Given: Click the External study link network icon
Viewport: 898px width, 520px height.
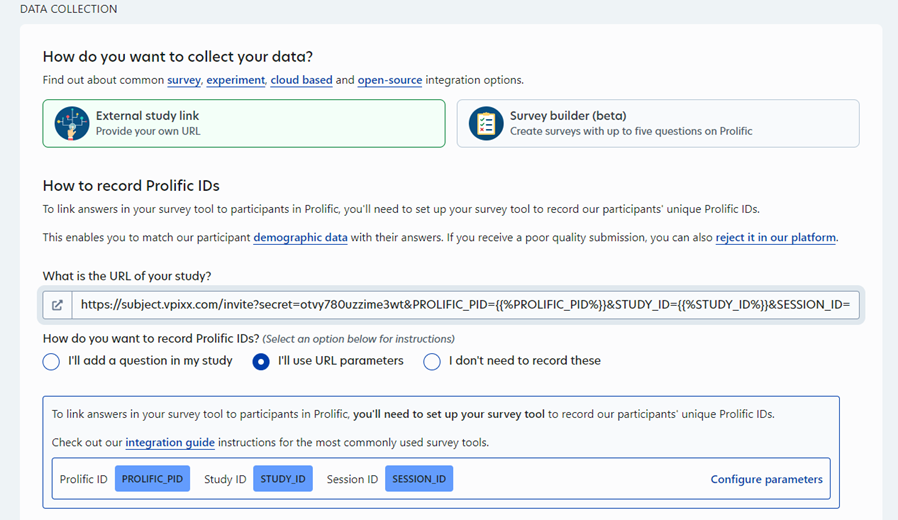Looking at the screenshot, I should 72,123.
